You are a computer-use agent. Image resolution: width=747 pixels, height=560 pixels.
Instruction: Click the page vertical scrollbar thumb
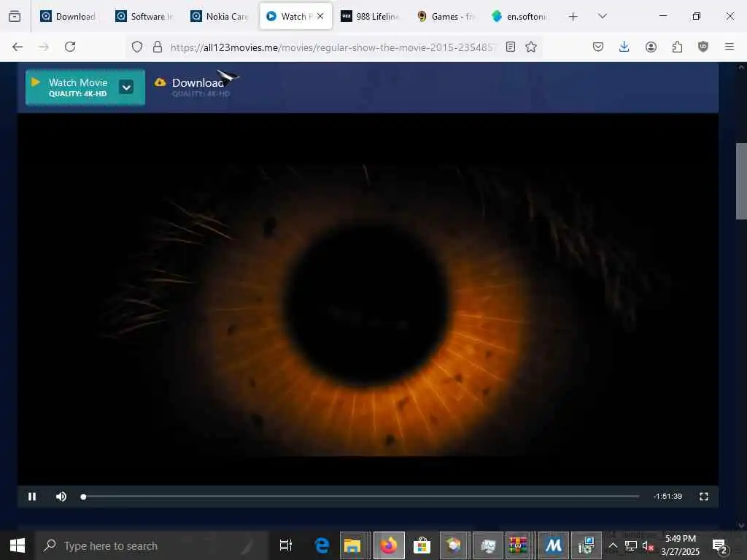coord(741,181)
